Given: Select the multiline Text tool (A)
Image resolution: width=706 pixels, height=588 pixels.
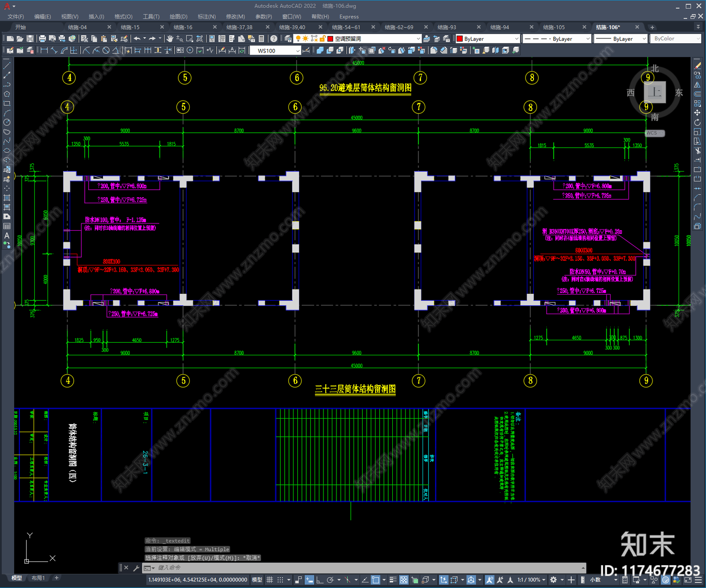Looking at the screenshot, I should (7, 236).
